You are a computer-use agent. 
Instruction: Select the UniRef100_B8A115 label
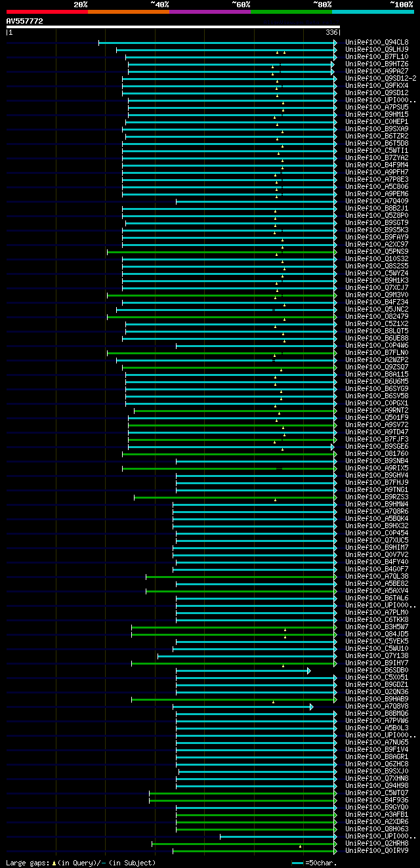pyautogui.click(x=377, y=375)
